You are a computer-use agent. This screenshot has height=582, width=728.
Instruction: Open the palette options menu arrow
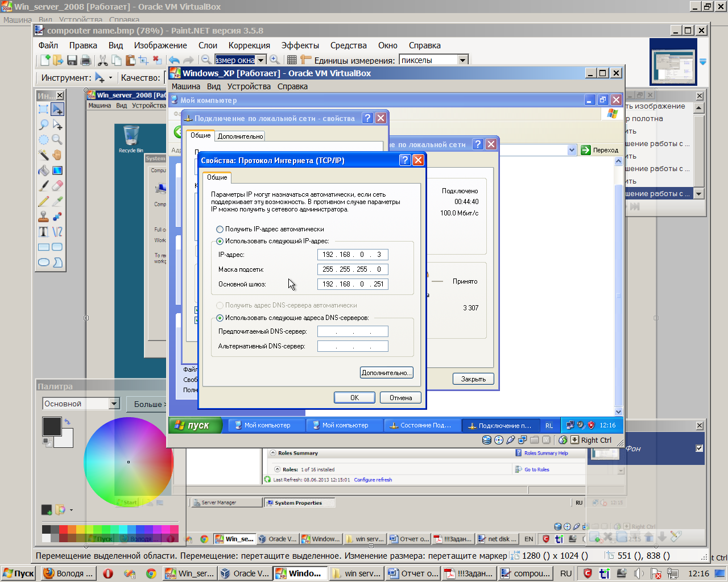(x=71, y=510)
